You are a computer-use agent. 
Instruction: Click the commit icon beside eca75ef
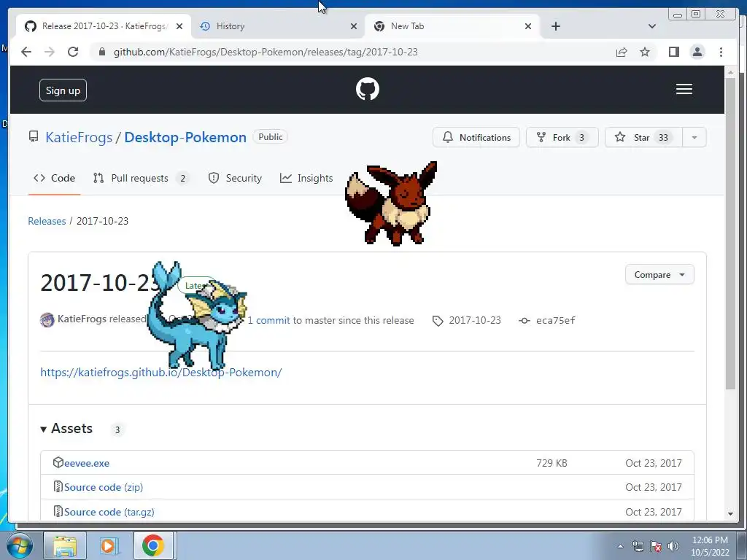[x=525, y=321]
